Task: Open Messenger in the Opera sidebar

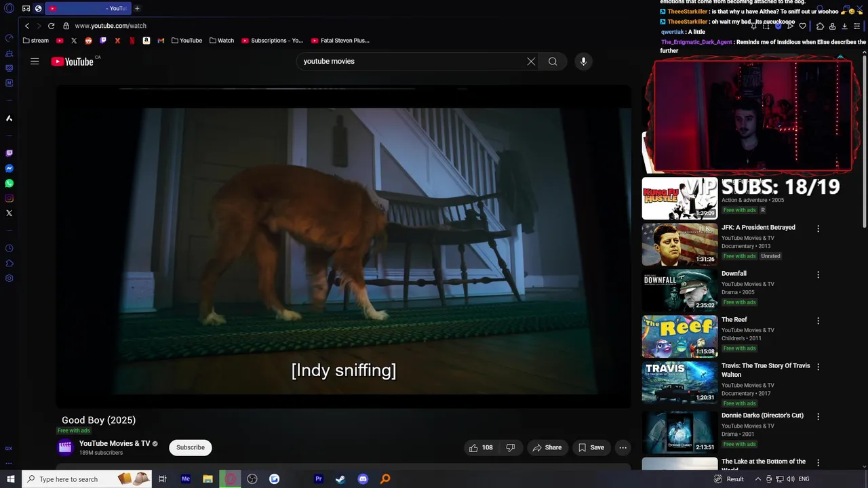Action: (x=9, y=169)
